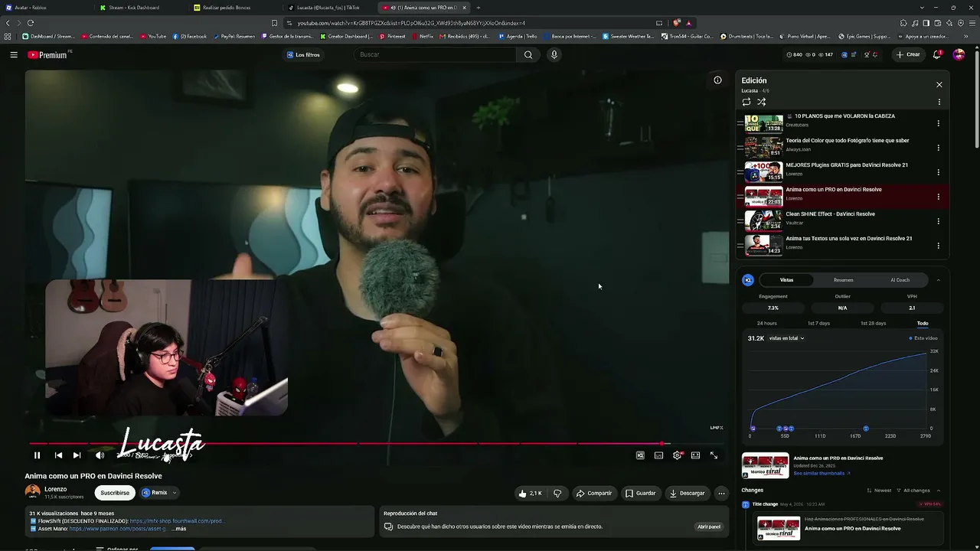
Task: Open options for 10 PLANOS video
Action: 938,123
